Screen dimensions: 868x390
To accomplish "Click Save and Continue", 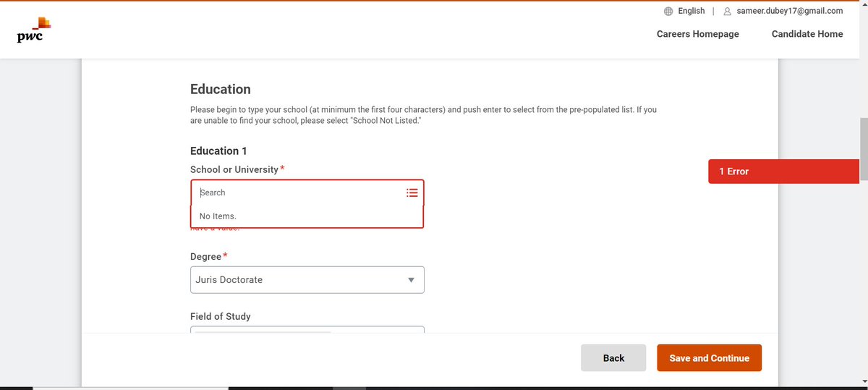I will 709,357.
